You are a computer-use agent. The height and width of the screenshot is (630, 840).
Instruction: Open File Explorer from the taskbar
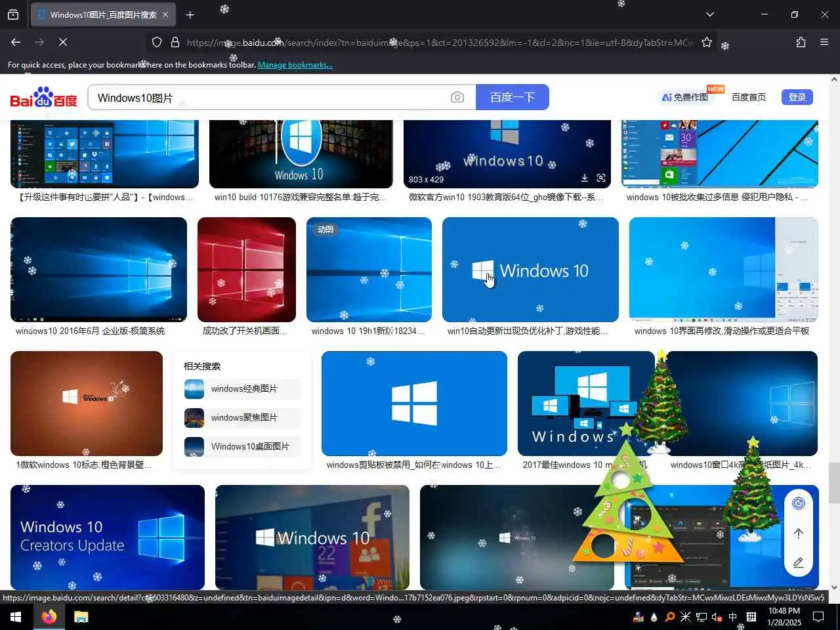pyautogui.click(x=81, y=617)
